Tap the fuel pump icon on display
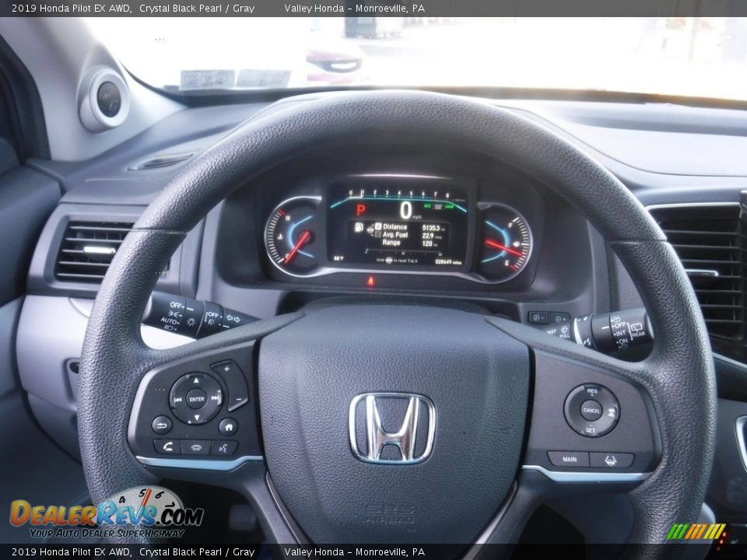 pos(359,226)
